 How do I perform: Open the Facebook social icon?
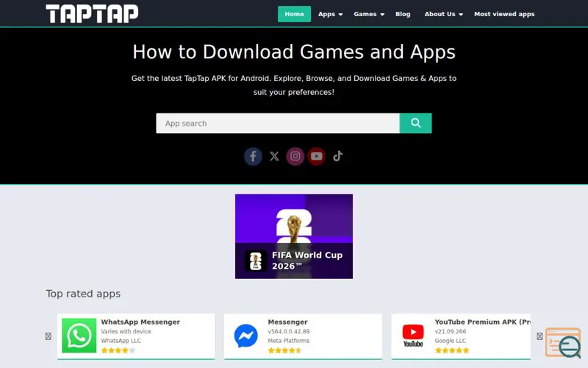coord(253,156)
